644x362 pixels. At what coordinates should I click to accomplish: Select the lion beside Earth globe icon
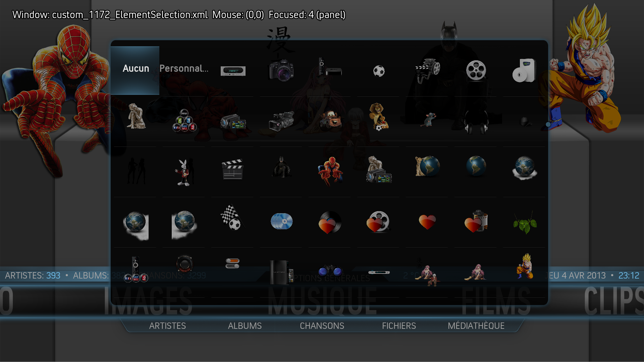tap(427, 166)
